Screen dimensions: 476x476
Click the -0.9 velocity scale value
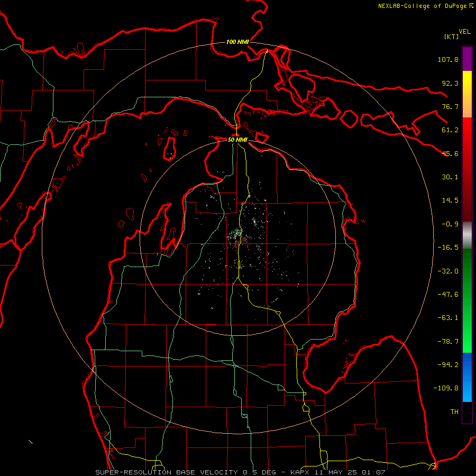point(450,224)
